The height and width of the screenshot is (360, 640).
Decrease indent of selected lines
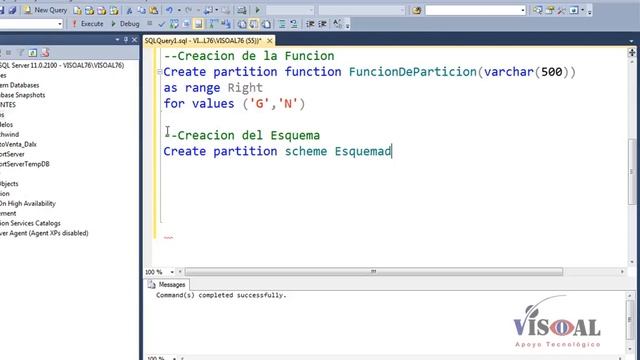pos(310,24)
